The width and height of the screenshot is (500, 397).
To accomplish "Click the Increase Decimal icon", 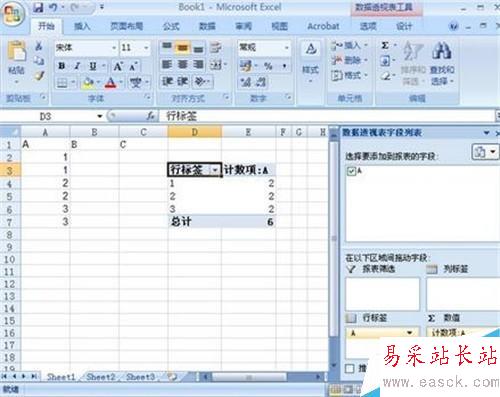I will click(x=246, y=82).
